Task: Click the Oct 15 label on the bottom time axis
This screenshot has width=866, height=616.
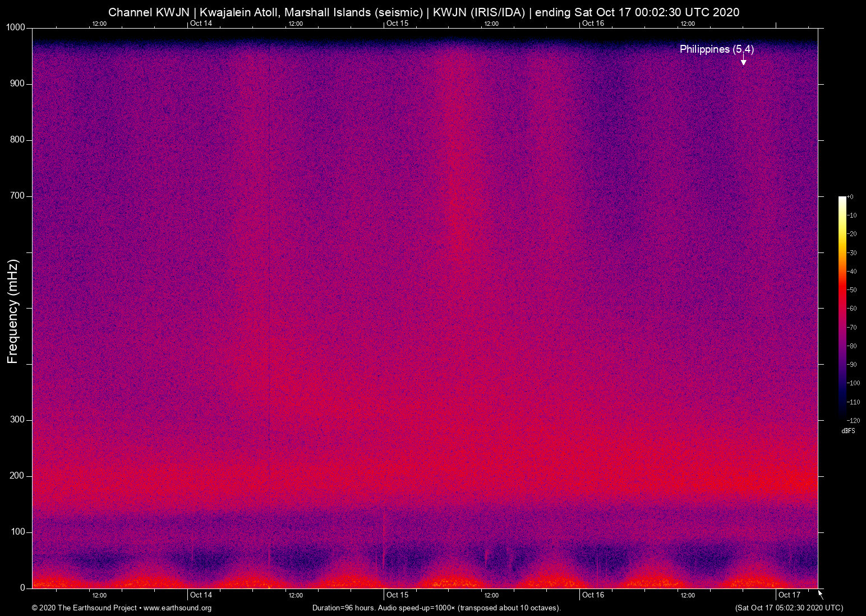Action: [397, 595]
